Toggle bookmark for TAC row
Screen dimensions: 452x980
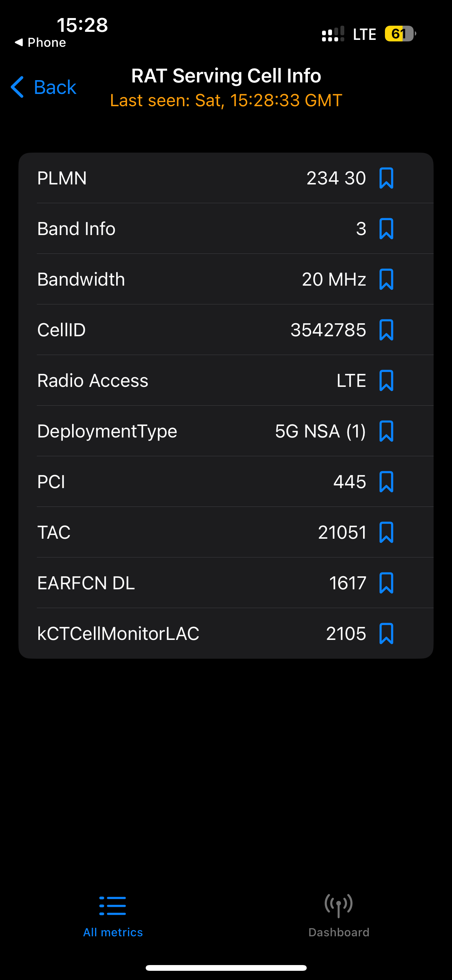[x=386, y=533]
